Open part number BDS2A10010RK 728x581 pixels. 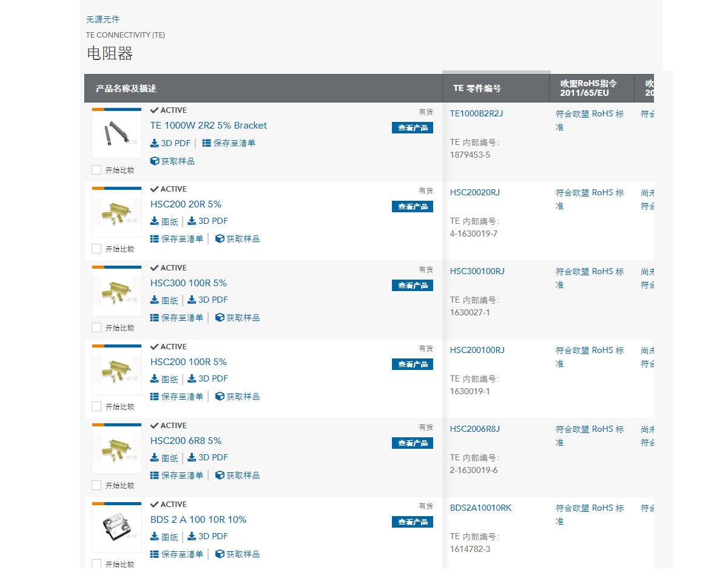coord(481,508)
